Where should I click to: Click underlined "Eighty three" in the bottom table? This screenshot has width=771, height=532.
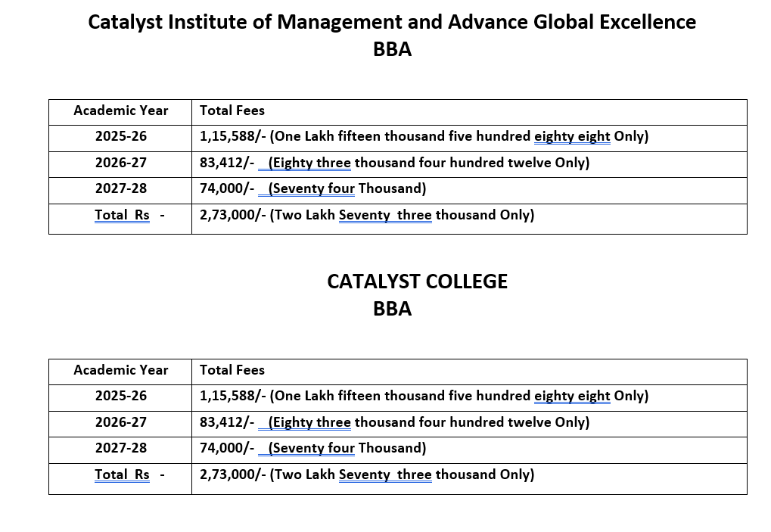[x=310, y=422]
